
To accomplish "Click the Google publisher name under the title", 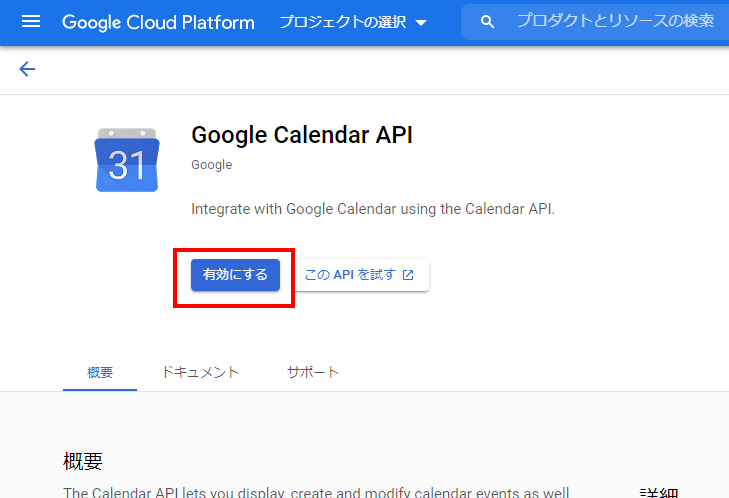I will click(211, 165).
